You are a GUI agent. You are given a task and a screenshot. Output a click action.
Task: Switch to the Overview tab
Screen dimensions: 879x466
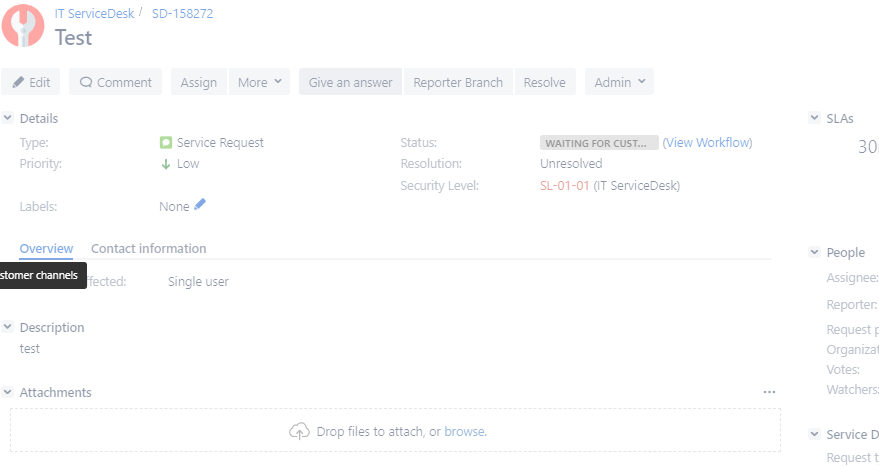(x=47, y=248)
